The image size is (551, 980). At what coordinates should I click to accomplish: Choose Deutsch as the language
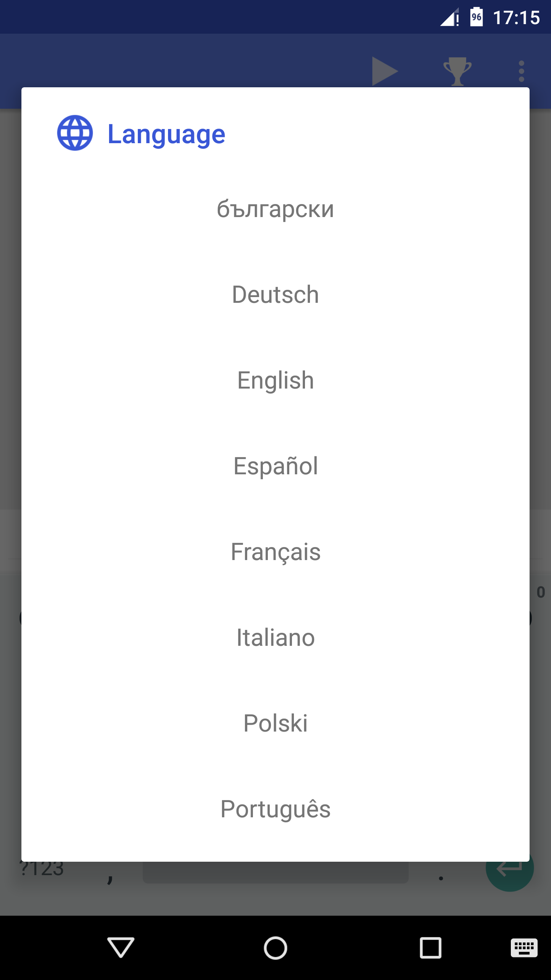[x=275, y=295]
